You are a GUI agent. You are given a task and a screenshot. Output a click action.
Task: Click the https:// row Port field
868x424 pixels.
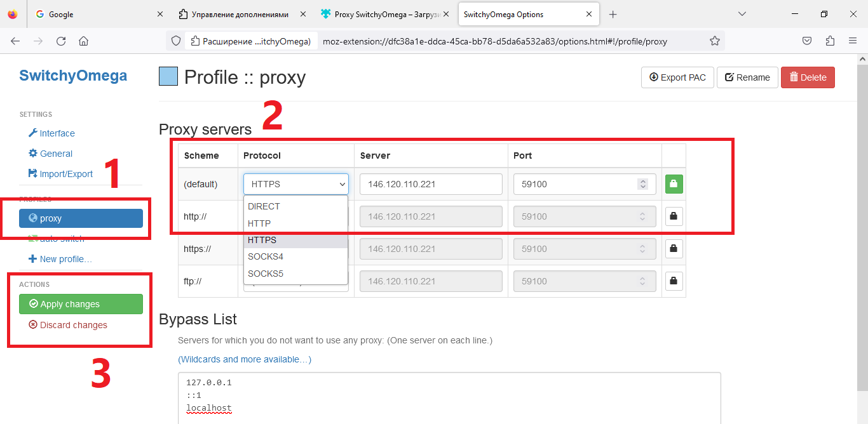pos(585,249)
